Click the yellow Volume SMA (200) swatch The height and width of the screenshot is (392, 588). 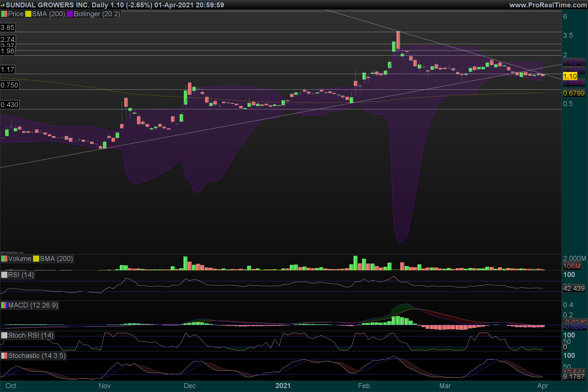coord(36,259)
